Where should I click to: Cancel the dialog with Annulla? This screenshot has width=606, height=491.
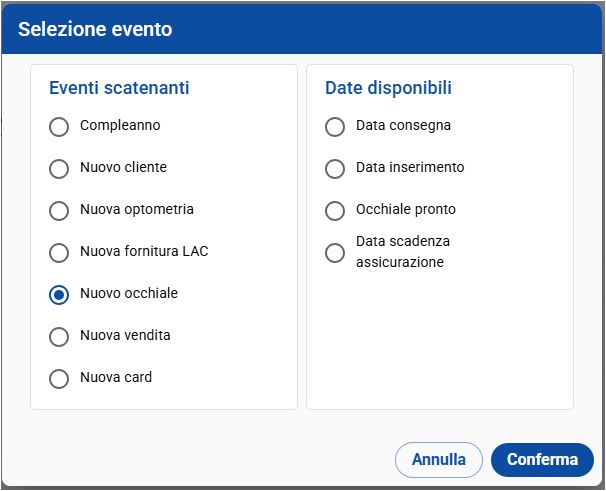[x=439, y=460]
